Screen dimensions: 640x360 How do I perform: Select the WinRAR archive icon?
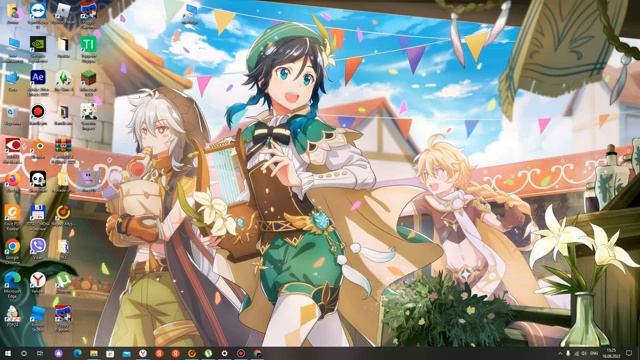pos(63,145)
